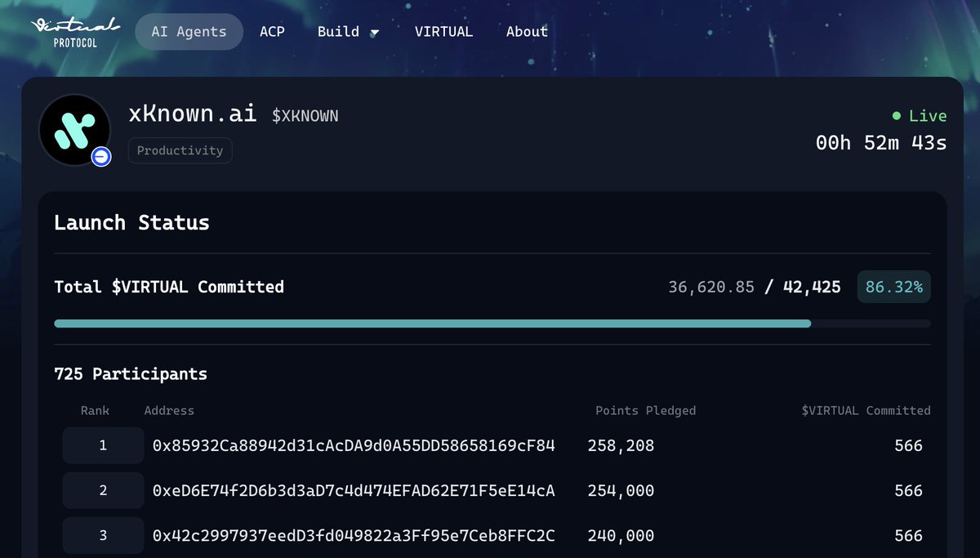The width and height of the screenshot is (980, 558).
Task: Expand the Build dropdown menu
Action: click(x=348, y=31)
